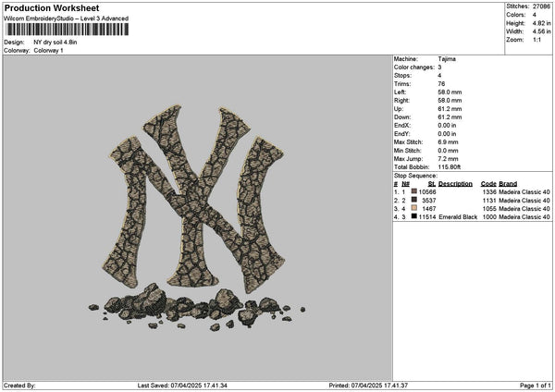Click the EndY value 0.00 in
The image size is (555, 392).
point(447,134)
